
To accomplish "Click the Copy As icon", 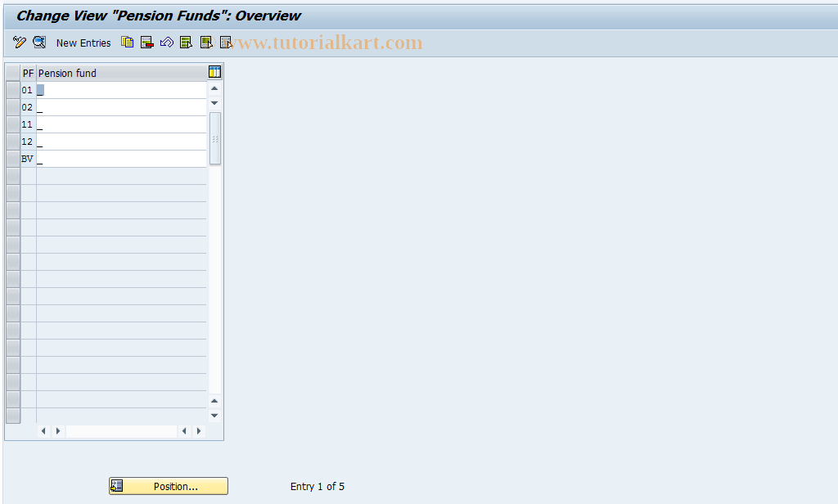I will [x=127, y=43].
